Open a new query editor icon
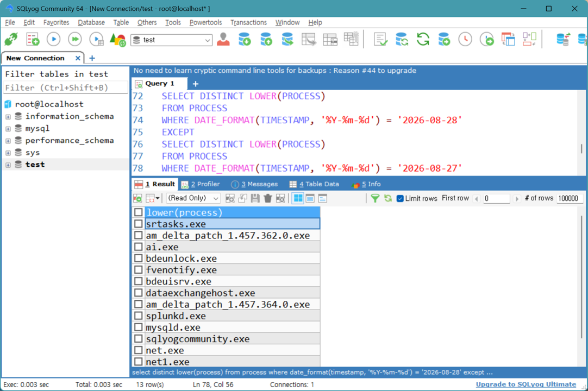588x391 pixels. 33,39
